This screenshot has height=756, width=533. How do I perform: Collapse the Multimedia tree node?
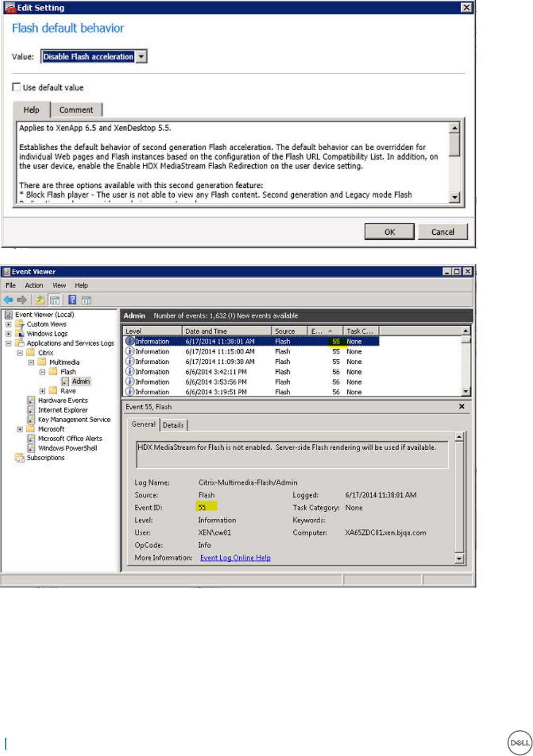tap(31, 362)
